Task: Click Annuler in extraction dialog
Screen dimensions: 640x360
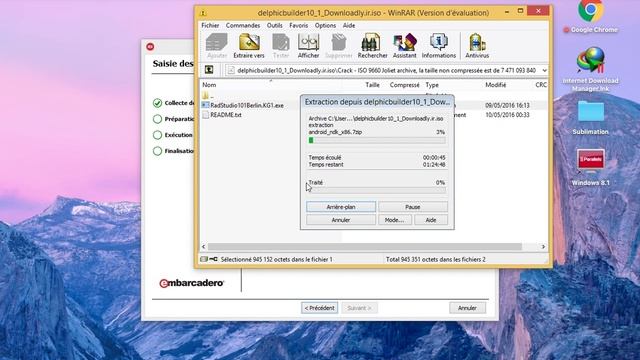Action: 341,220
